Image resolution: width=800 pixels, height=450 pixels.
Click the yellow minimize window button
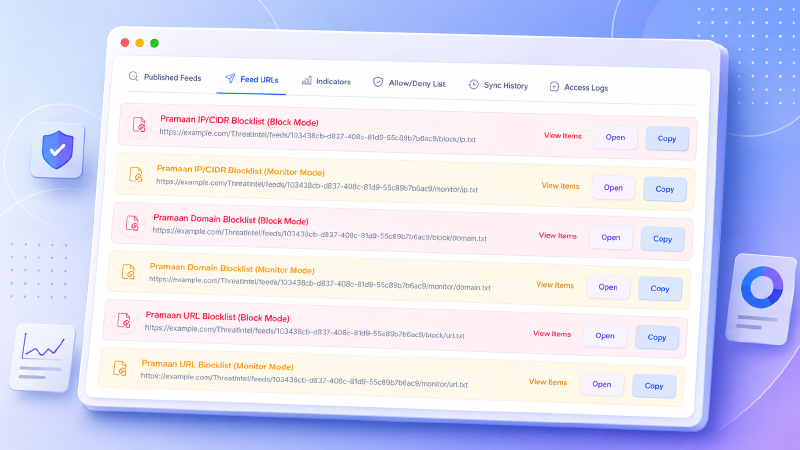[139, 43]
